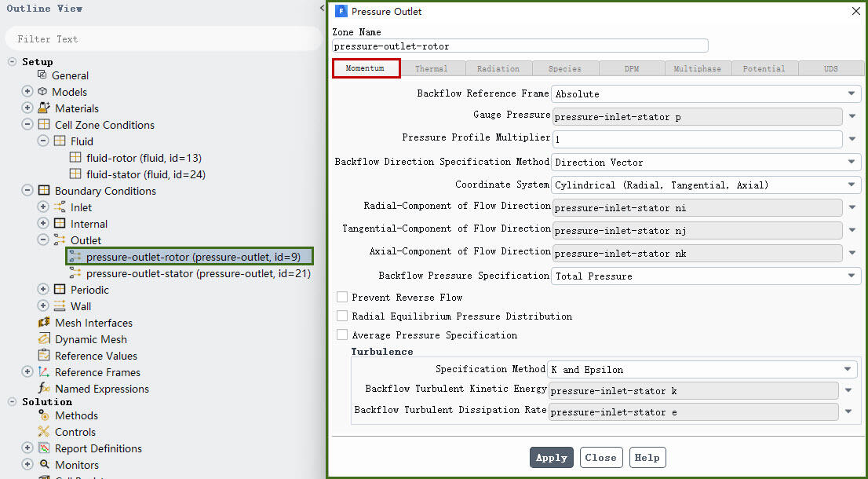Check Average Pressure Specification option
868x479 pixels.
coord(342,335)
